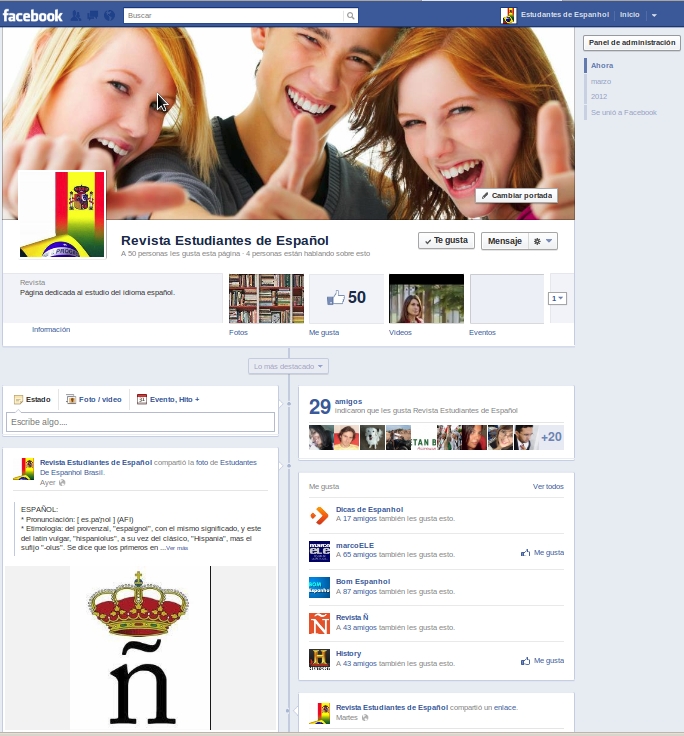Click the thumbs-up Me gusta tile
684x736 pixels.
(346, 297)
